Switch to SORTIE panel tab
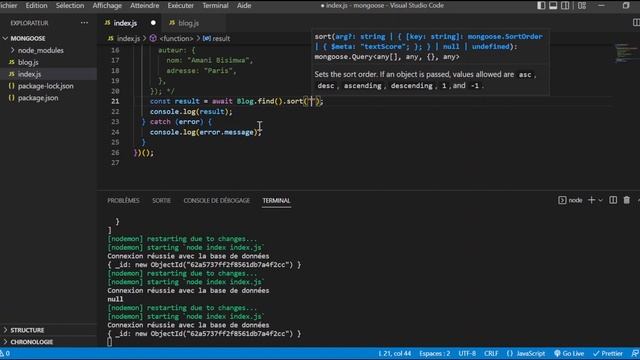The image size is (640, 360). tap(161, 200)
